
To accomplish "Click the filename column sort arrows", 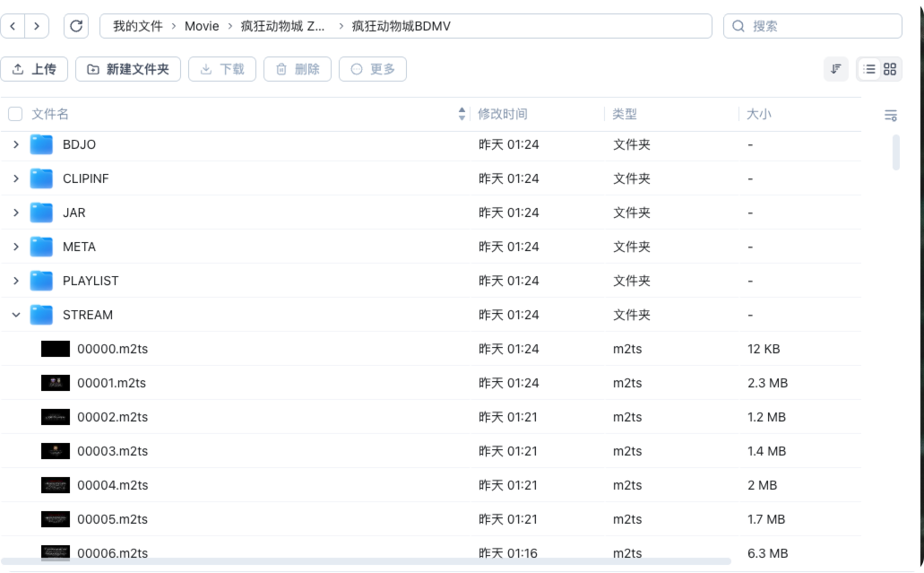I will click(x=462, y=114).
